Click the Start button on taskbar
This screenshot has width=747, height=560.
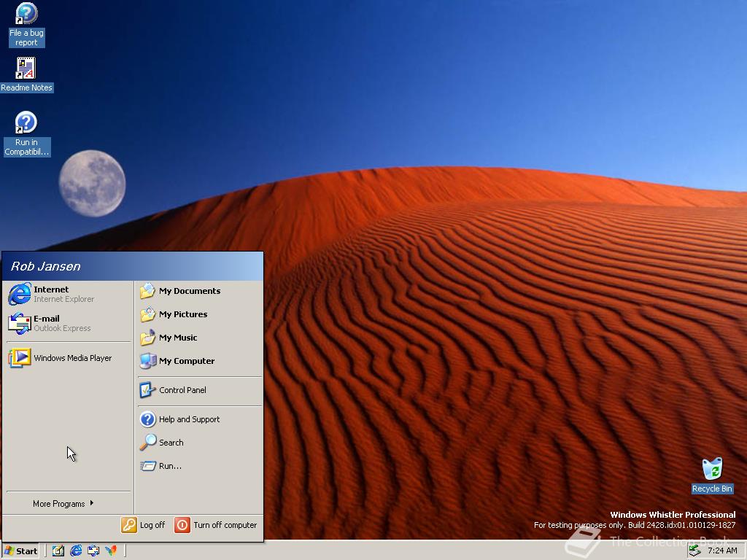tap(21, 551)
